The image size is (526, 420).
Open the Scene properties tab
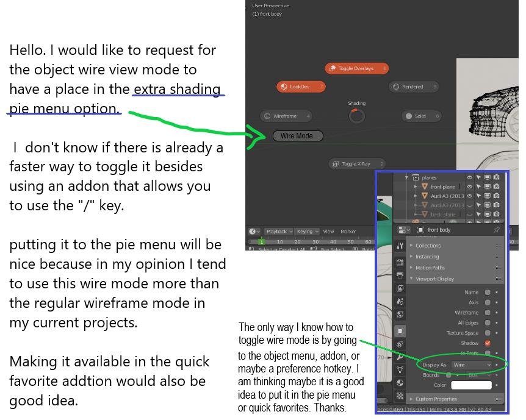point(400,301)
